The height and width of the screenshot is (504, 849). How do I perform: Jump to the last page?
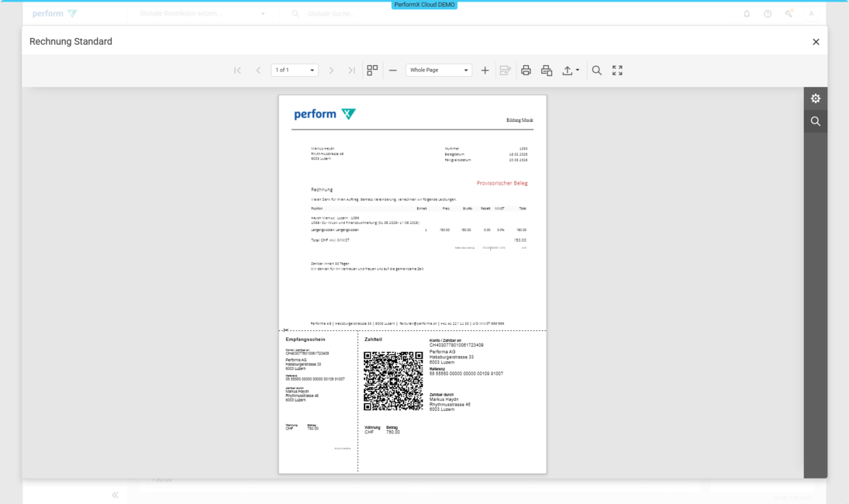coord(351,71)
